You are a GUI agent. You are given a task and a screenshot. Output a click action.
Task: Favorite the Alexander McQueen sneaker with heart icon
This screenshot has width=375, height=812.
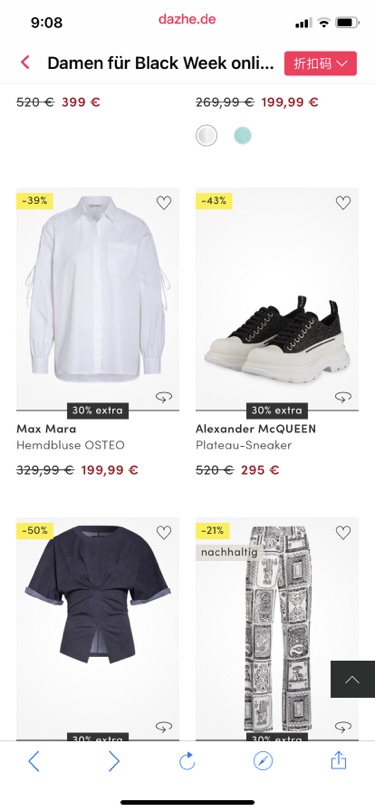[x=343, y=203]
